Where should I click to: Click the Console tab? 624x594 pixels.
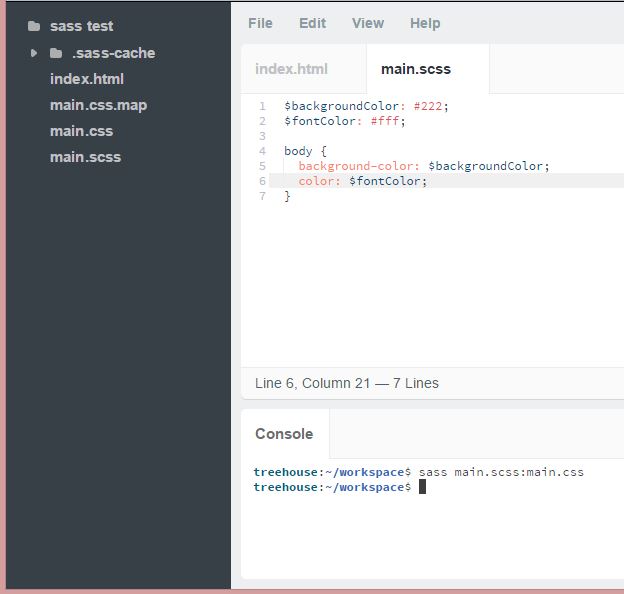284,434
